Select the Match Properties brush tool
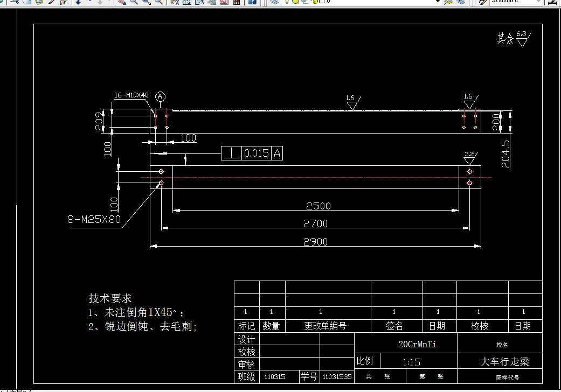 click(x=51, y=2)
